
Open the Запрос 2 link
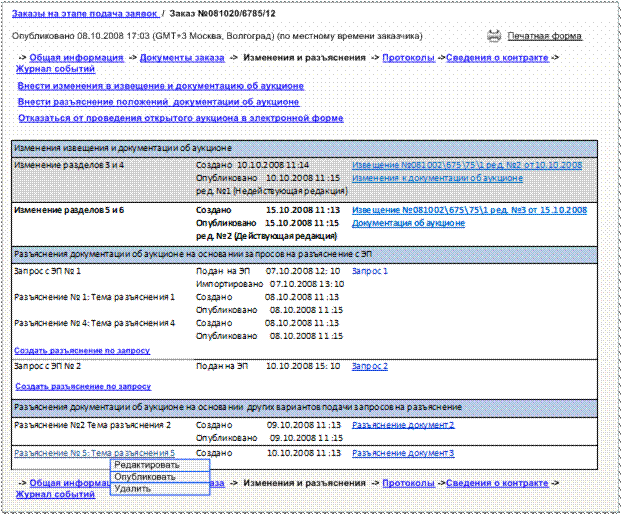370,366
